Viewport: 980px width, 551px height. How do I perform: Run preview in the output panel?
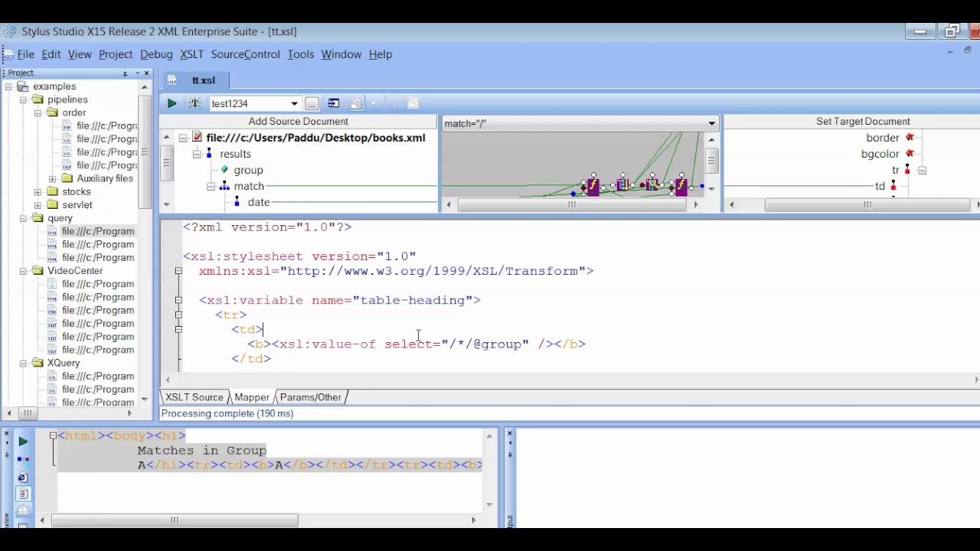tap(23, 442)
